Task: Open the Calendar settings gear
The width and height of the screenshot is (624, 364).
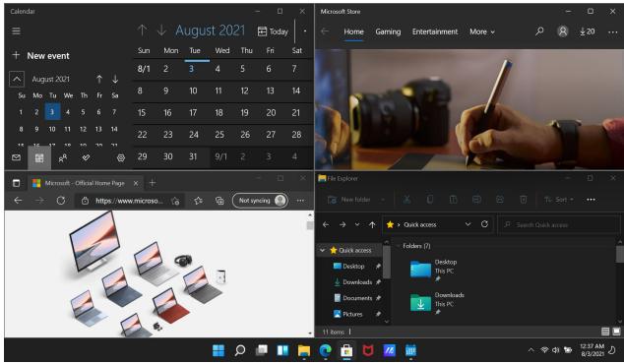Action: click(x=121, y=158)
